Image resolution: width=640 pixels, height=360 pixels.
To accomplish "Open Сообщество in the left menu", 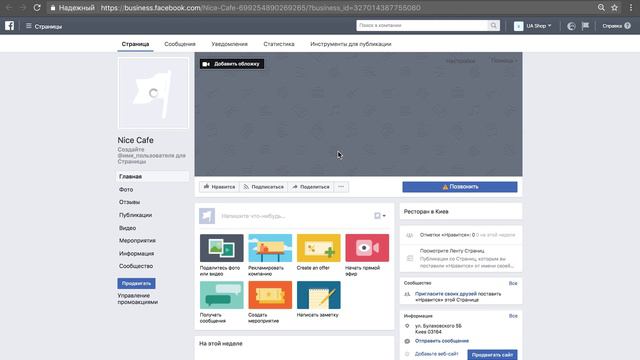I will click(x=136, y=266).
